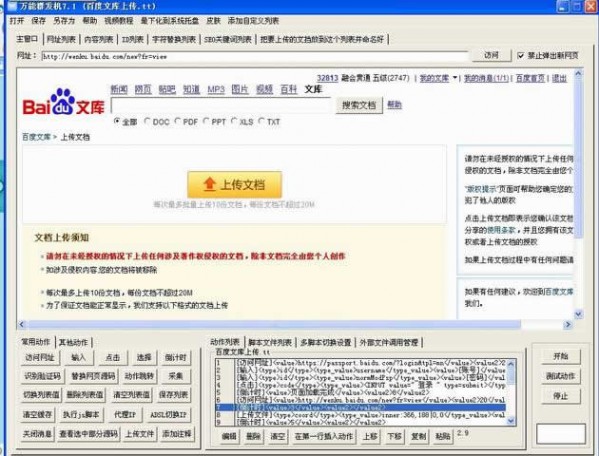The image size is (599, 456).
Task: Click the Baidu Wenku search input field
Action: pos(221,105)
